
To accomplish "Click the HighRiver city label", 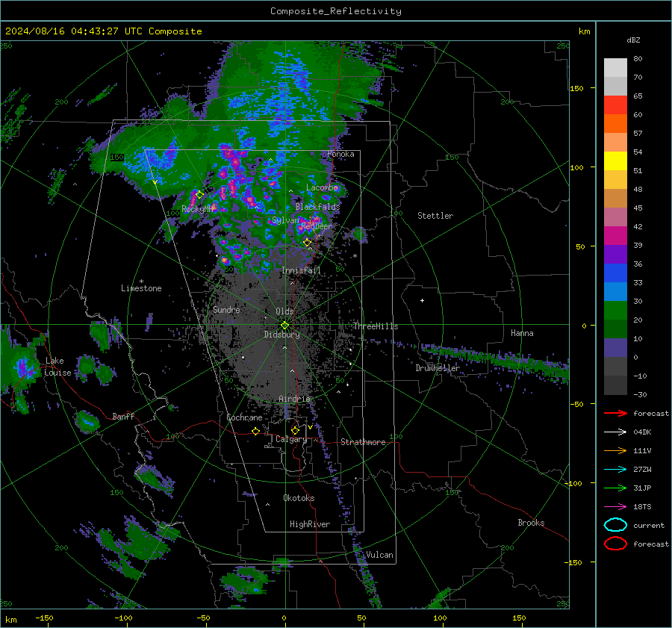I will 310,524.
